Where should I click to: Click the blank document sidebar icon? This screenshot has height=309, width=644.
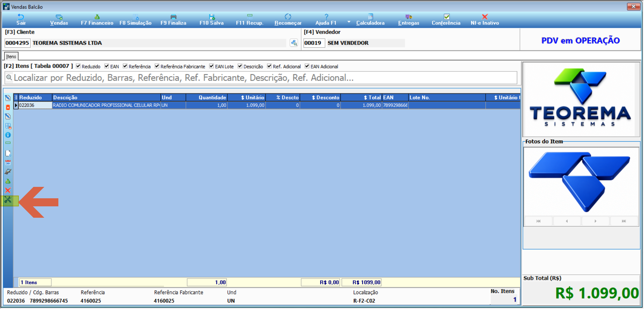(x=8, y=153)
